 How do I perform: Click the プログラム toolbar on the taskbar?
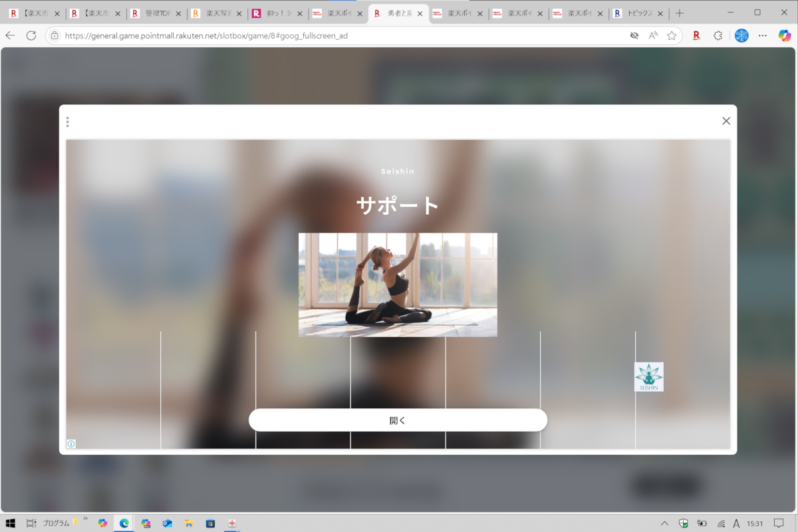[56, 523]
